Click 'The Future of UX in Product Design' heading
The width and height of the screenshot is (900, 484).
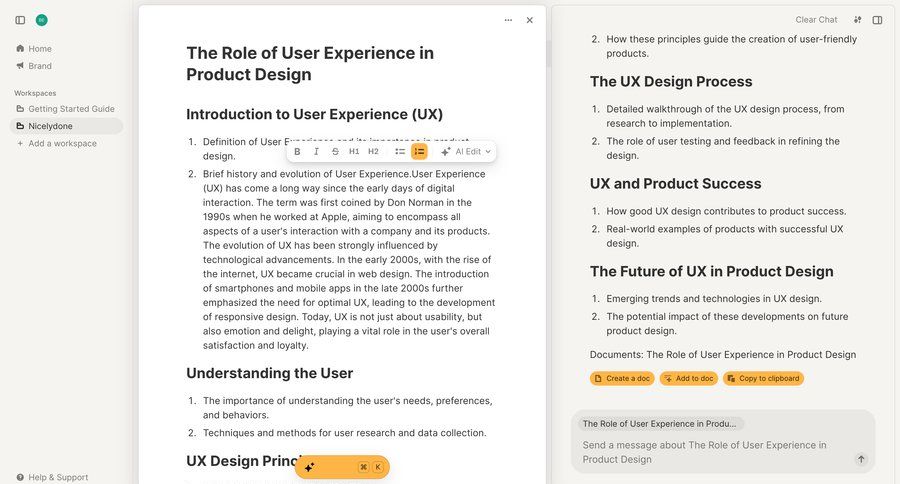(712, 272)
